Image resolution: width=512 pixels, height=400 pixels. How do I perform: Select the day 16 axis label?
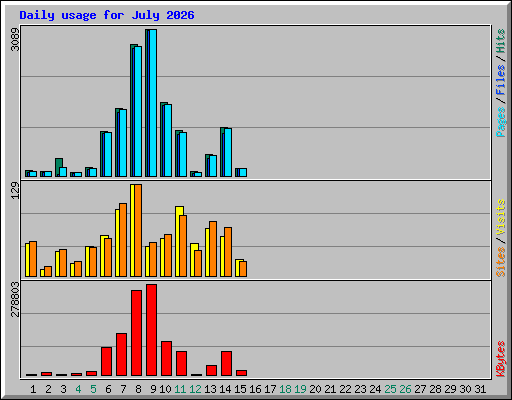pyautogui.click(x=255, y=389)
